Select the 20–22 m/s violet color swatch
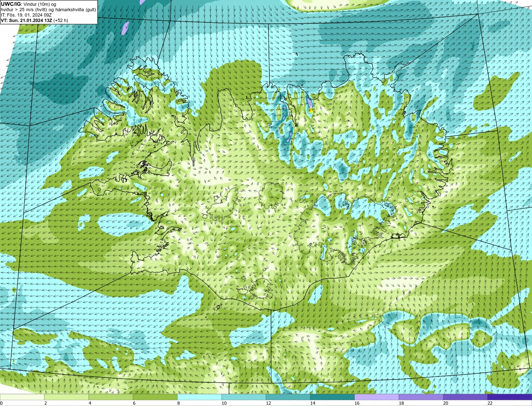Screen dimensions: 532x406 tap(465, 397)
